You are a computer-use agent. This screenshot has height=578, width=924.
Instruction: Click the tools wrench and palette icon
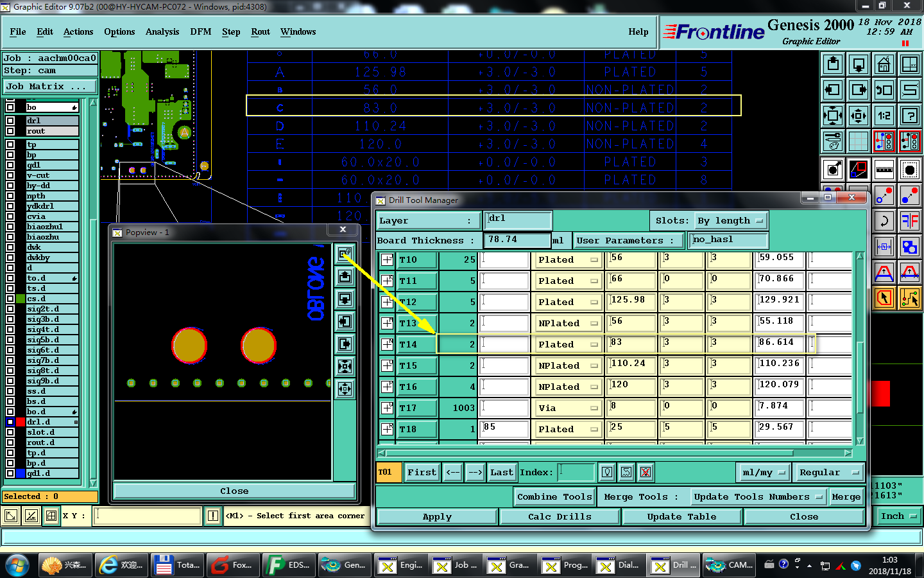[x=833, y=141]
